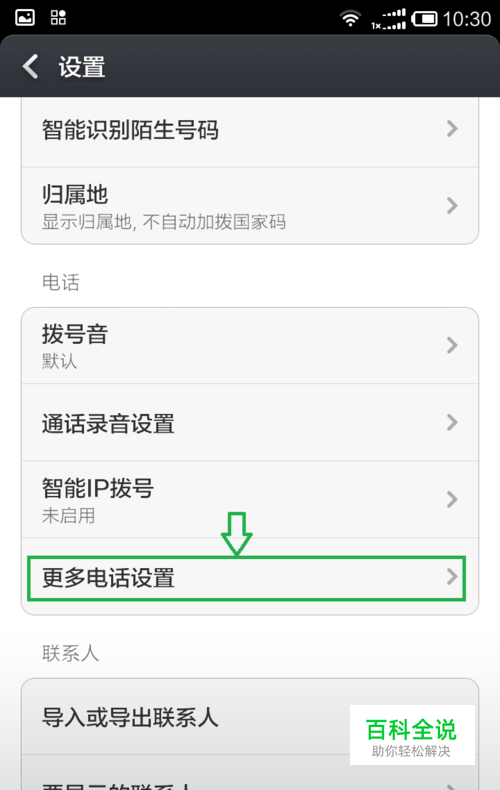
Task: Tap the 设置 title text in header
Action: point(82,67)
